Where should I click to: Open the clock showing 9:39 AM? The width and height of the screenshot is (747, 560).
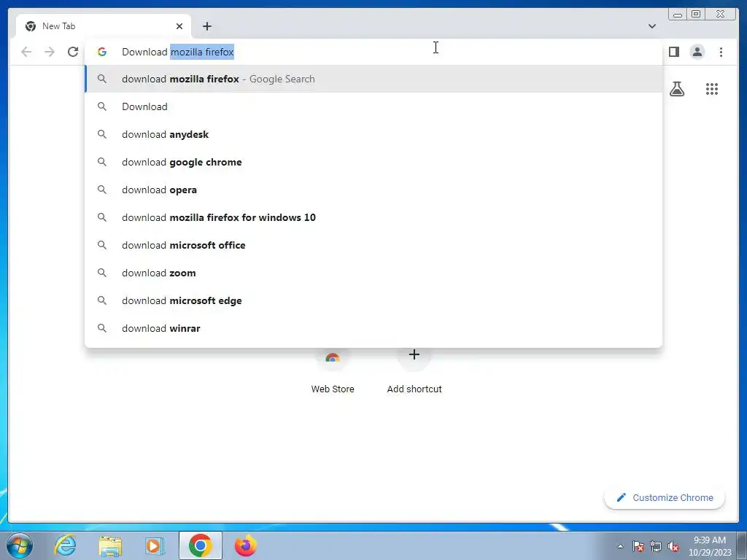tap(710, 546)
